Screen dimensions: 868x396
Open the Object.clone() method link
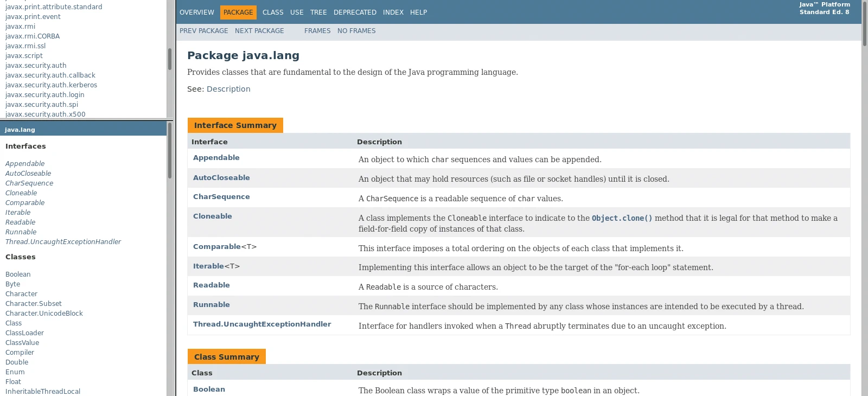pyautogui.click(x=622, y=218)
